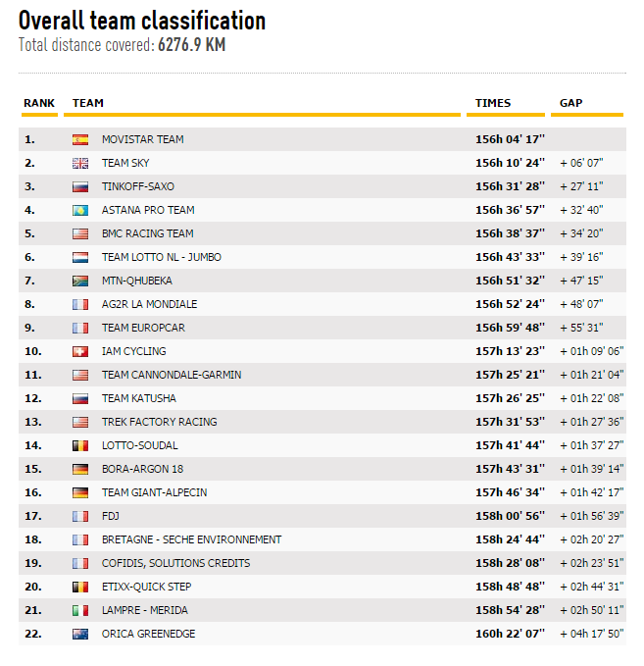Click the Kazakhstan flag beside Astana Pro Team

80,210
